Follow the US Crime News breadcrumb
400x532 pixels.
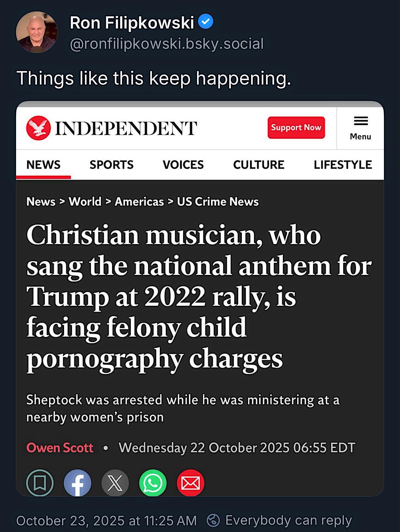pos(218,202)
